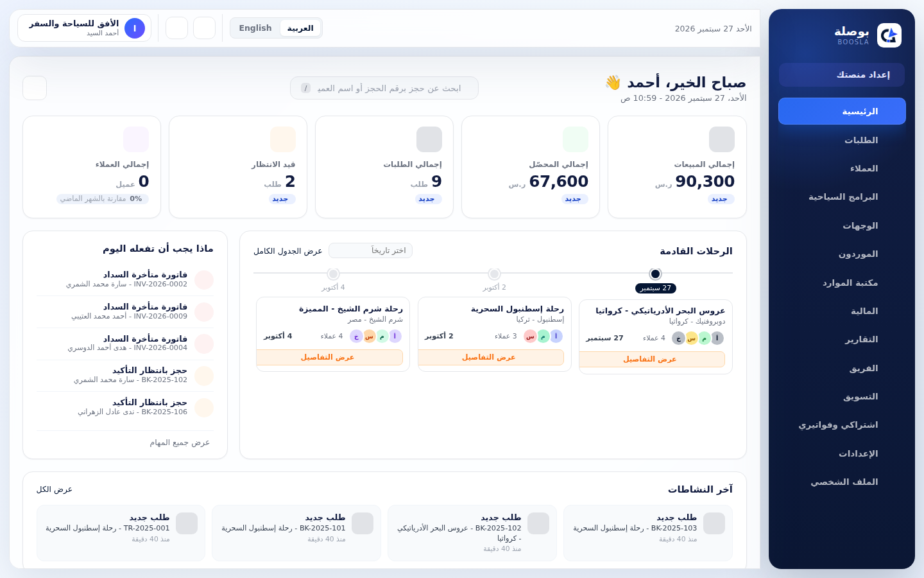924x578 pixels.
Task: Open the اختر تاريخاً date picker
Action: click(x=370, y=250)
